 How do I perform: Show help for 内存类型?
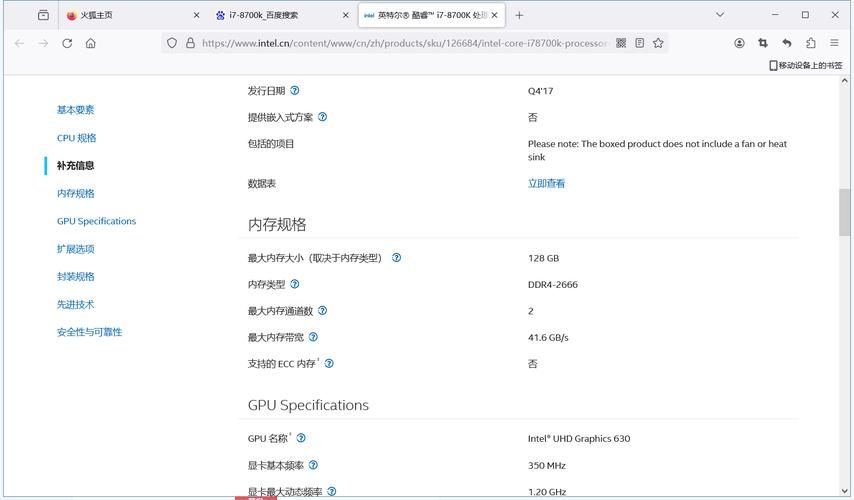[x=295, y=284]
